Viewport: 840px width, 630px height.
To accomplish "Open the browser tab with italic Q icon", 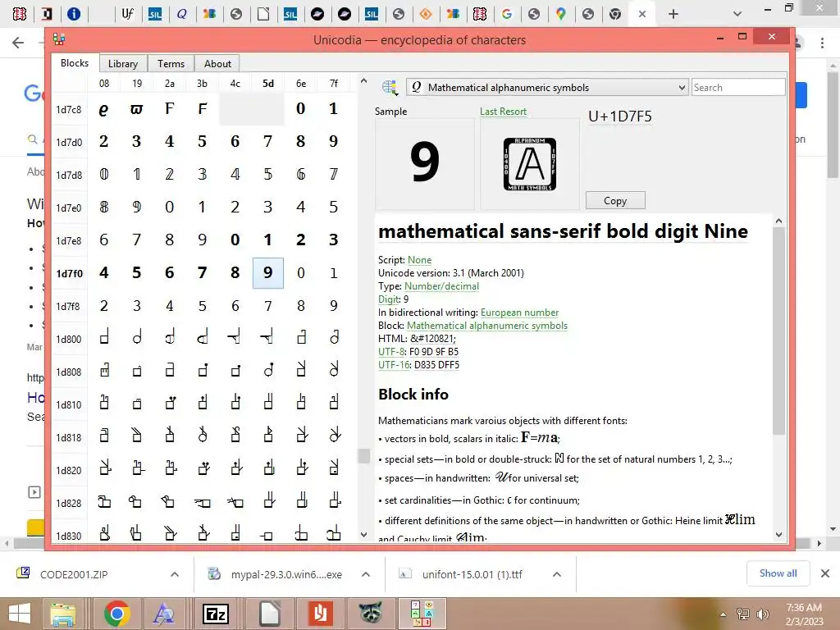I will coord(181,14).
